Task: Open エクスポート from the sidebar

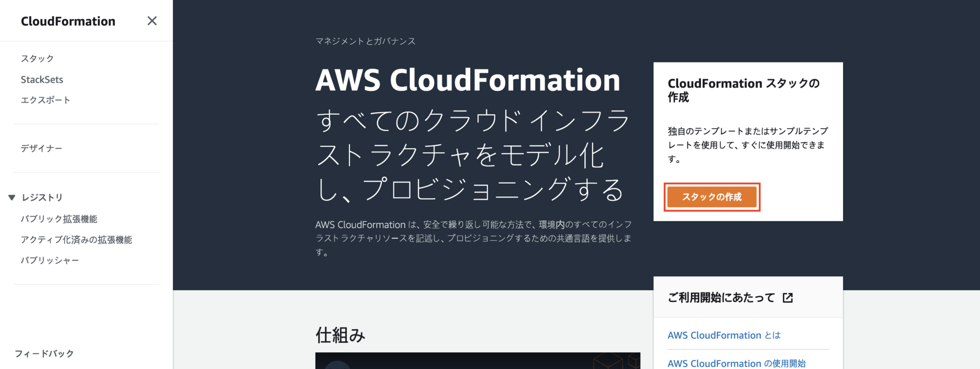Action: tap(45, 100)
